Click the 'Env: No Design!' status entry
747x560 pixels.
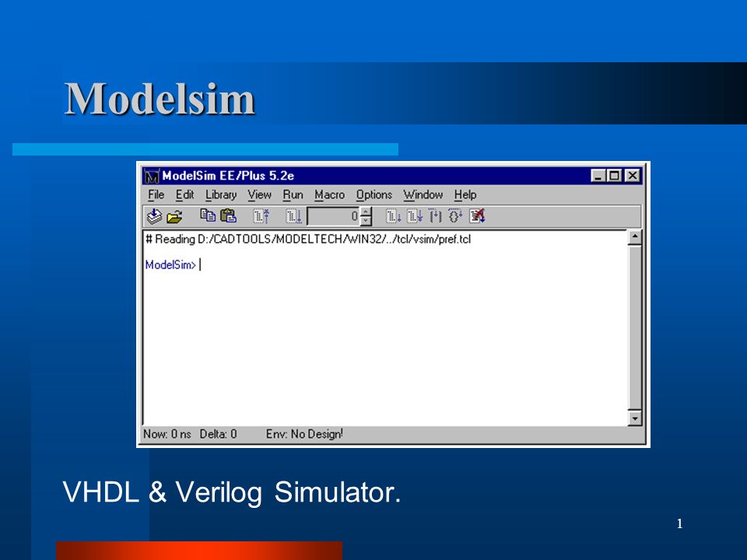click(304, 434)
